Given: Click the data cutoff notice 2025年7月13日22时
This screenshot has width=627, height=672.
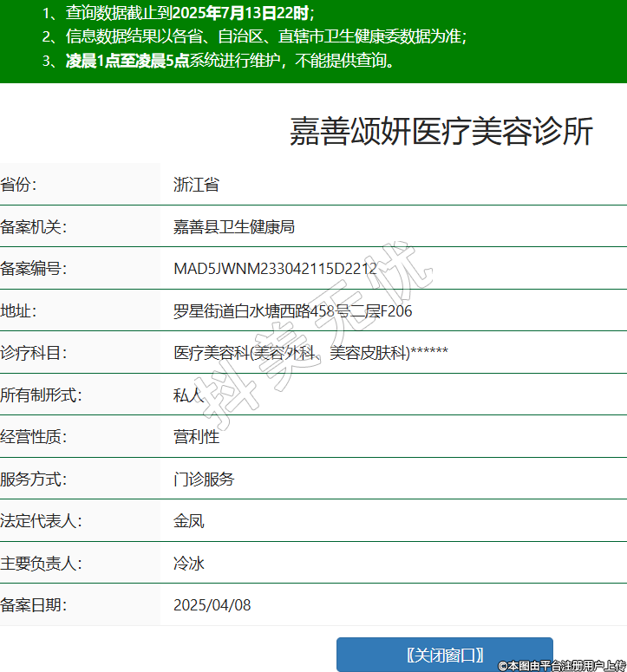Looking at the screenshot, I should point(240,13).
